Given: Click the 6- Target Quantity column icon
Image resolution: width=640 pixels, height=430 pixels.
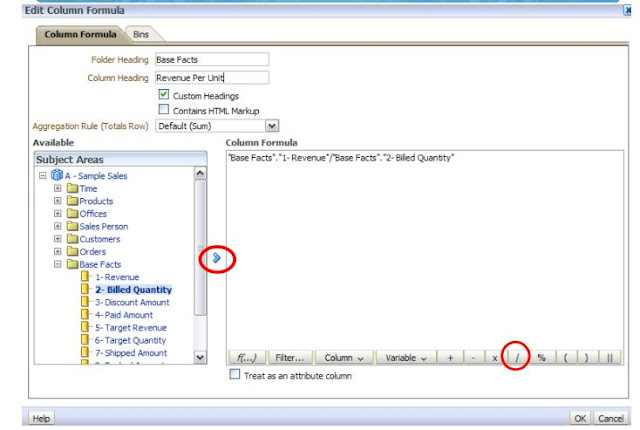Looking at the screenshot, I should tap(85, 339).
